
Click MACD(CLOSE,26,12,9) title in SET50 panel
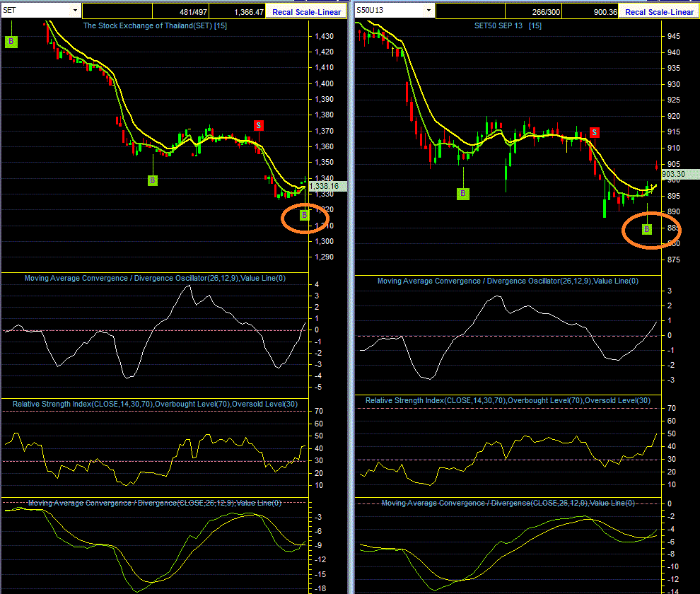click(508, 503)
